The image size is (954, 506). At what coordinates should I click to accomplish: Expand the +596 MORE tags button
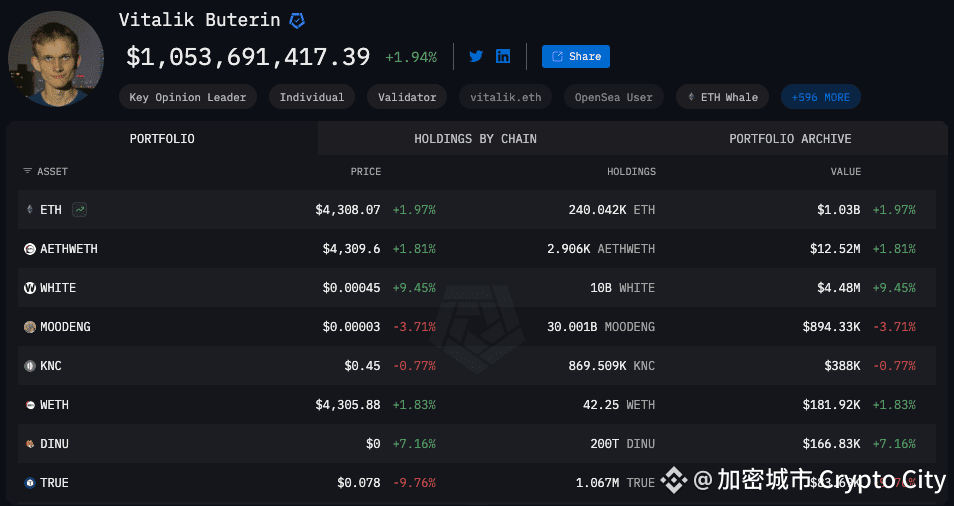point(820,97)
